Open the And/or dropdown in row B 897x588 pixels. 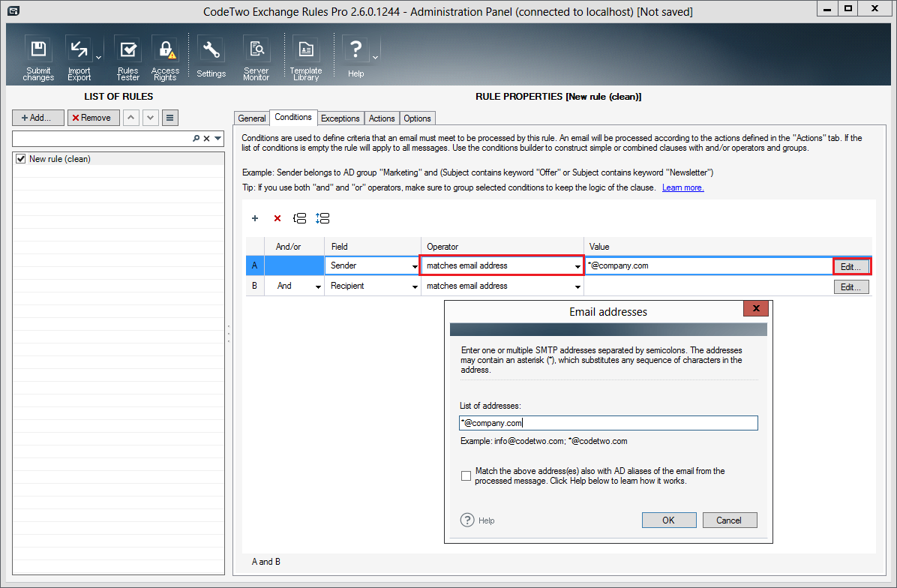point(318,286)
